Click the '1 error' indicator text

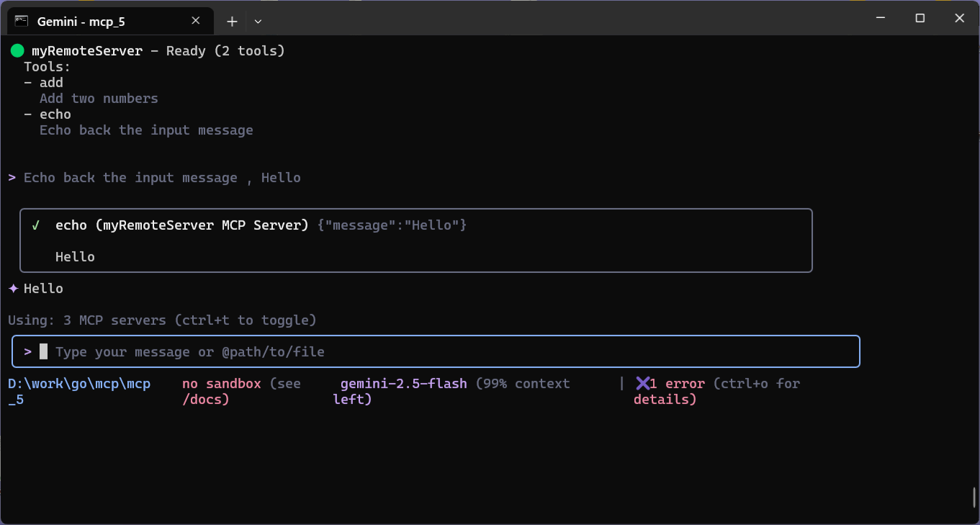(x=677, y=384)
